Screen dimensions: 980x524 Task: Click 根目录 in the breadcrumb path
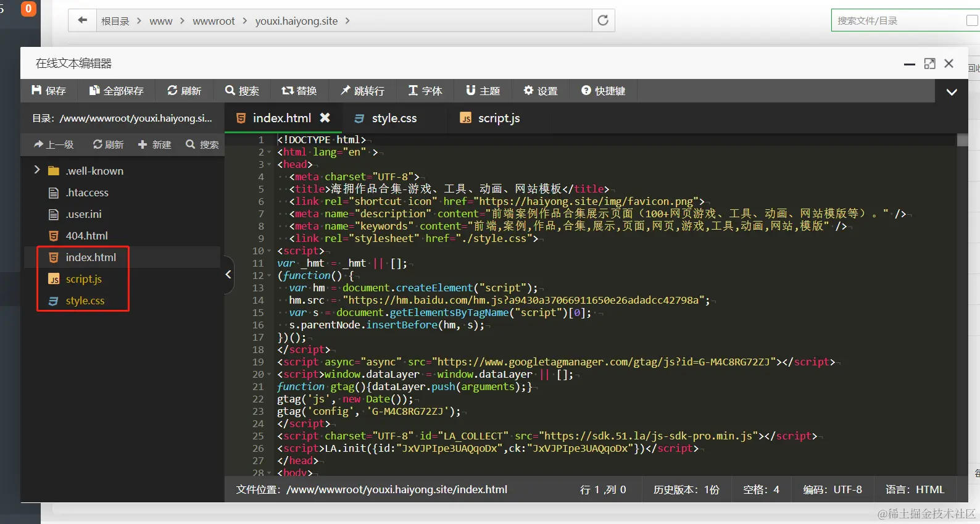tap(115, 21)
